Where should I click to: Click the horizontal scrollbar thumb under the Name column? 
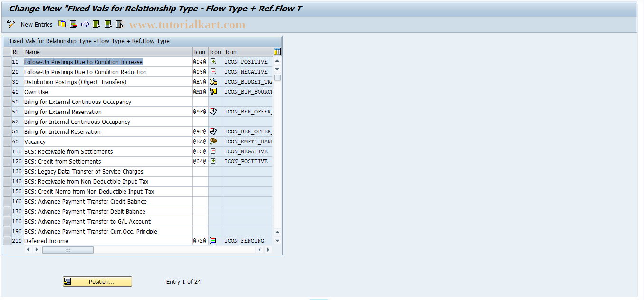68,250
